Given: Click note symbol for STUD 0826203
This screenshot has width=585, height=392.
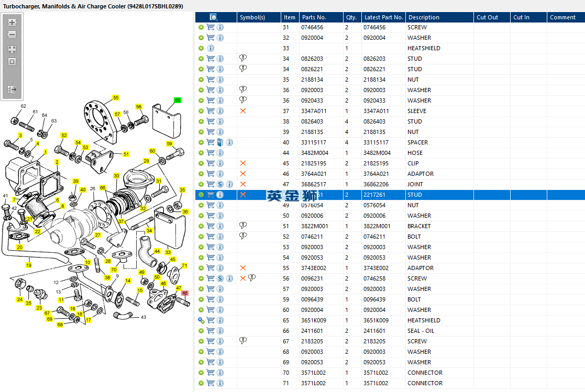Looking at the screenshot, I should [243, 58].
